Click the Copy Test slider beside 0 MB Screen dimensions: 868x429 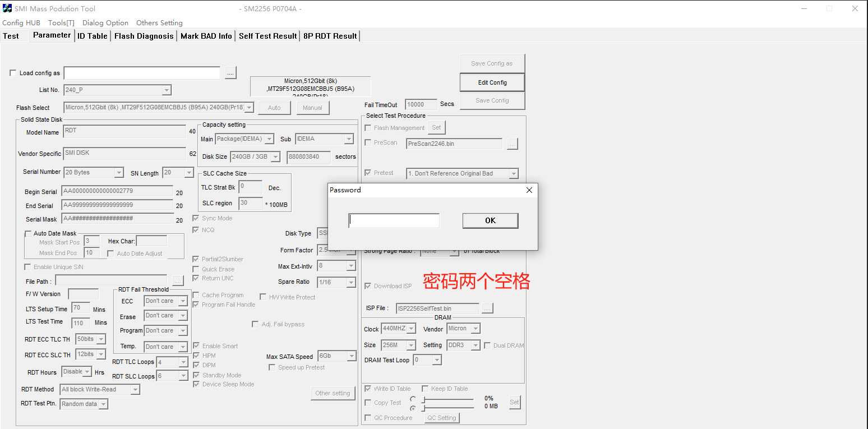(x=448, y=408)
